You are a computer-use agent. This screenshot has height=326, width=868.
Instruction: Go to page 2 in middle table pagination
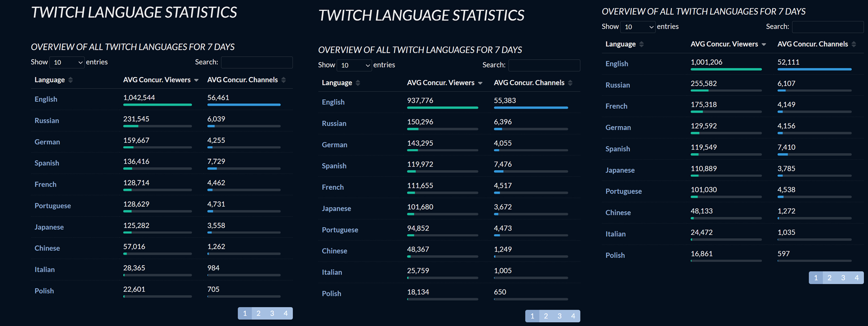(546, 316)
